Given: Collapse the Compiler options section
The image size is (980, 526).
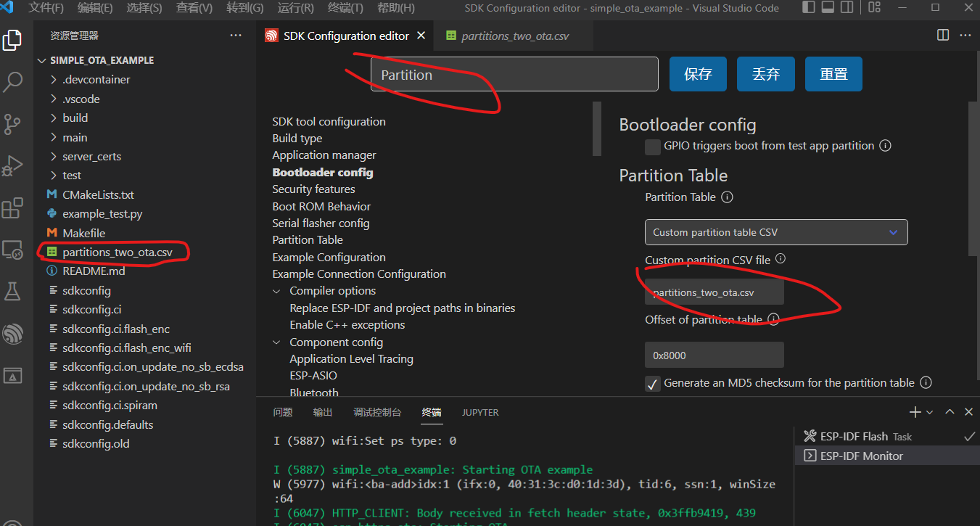Looking at the screenshot, I should click(276, 291).
